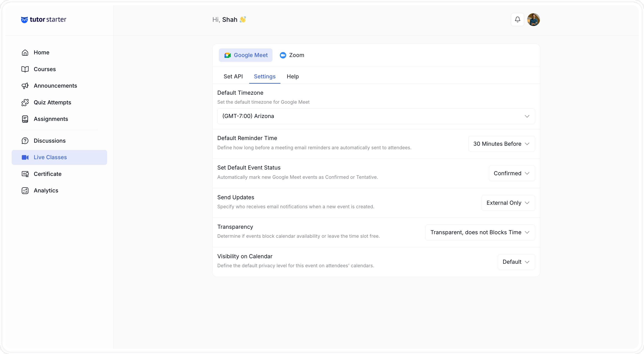The height and width of the screenshot is (354, 644).
Task: Select the Settings tab
Action: (265, 77)
